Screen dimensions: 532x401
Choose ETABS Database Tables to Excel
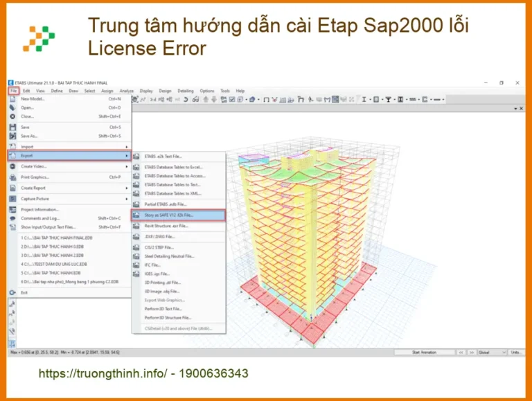tap(179, 167)
